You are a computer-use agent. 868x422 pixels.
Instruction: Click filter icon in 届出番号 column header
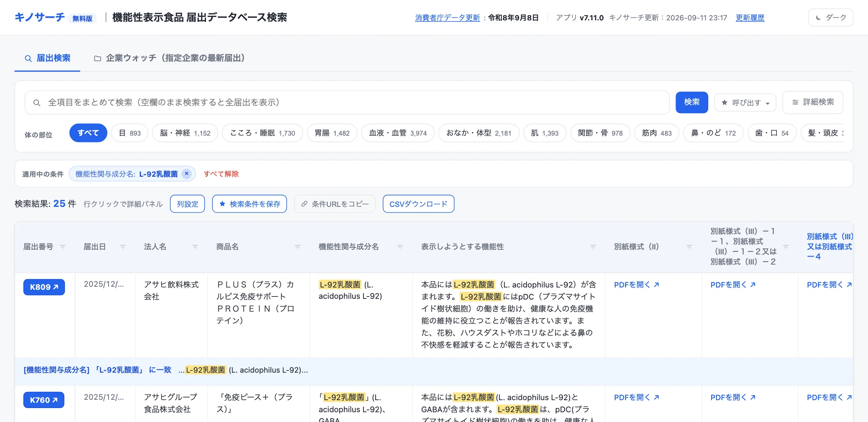pyautogui.click(x=63, y=247)
